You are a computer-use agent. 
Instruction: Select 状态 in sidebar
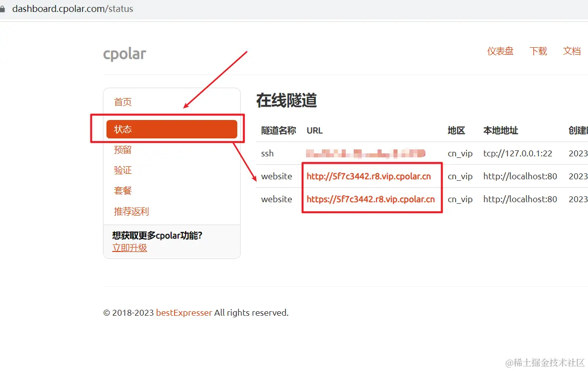(172, 129)
